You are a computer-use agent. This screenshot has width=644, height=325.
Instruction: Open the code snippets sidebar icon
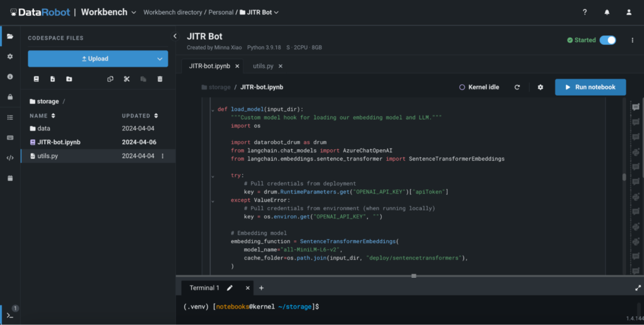point(9,158)
